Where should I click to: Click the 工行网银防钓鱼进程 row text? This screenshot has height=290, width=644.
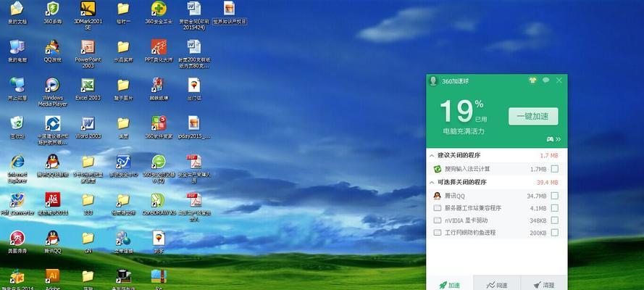(x=470, y=233)
